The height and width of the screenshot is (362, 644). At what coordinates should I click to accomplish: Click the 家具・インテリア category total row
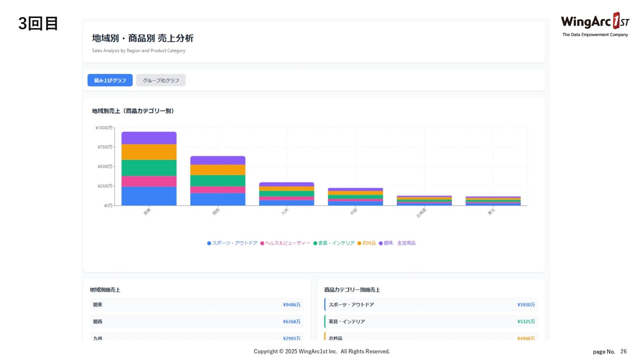click(431, 322)
